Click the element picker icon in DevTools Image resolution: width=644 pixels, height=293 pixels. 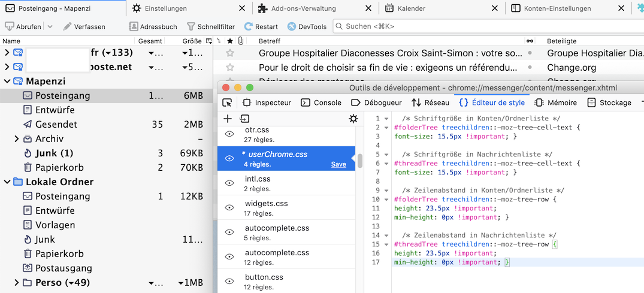[227, 102]
